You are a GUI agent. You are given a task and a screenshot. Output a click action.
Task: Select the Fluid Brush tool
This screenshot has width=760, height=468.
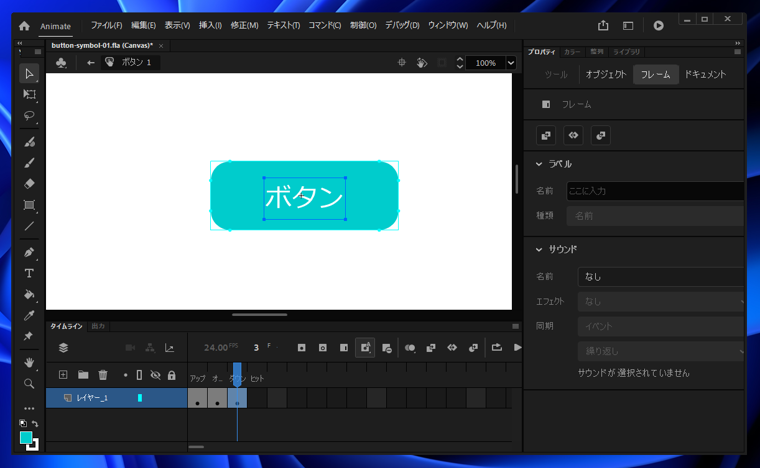tap(29, 142)
